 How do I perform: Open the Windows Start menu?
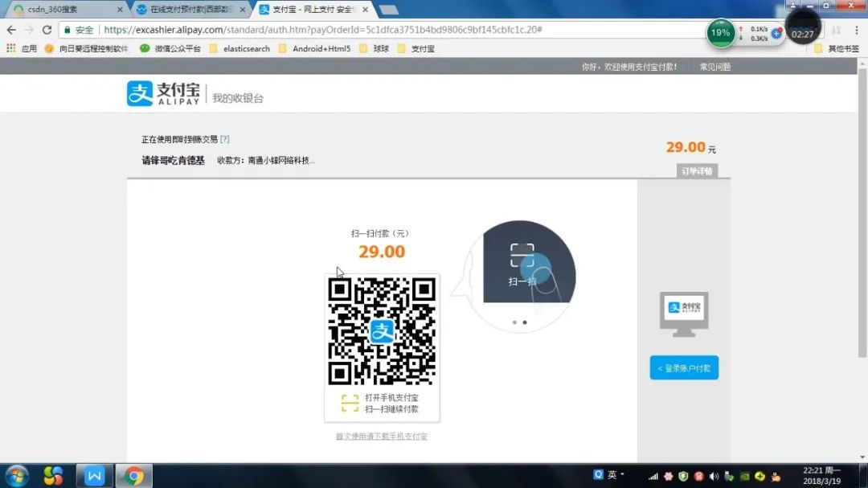click(x=17, y=476)
